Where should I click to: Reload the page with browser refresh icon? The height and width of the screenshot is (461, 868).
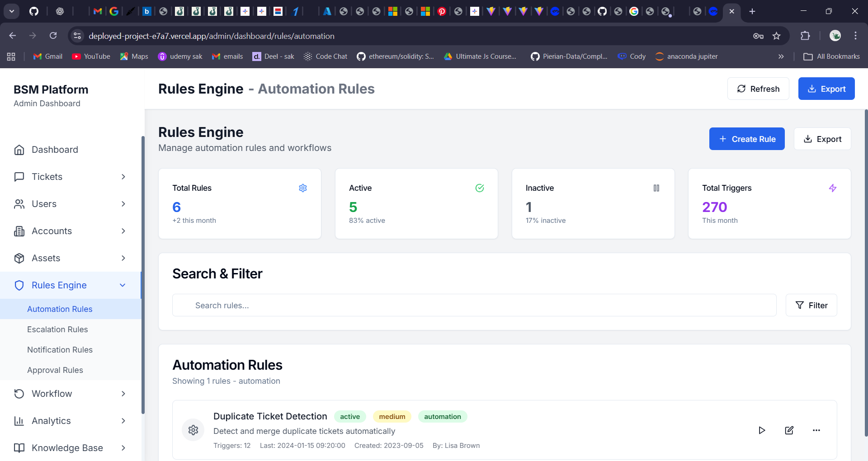(x=53, y=36)
